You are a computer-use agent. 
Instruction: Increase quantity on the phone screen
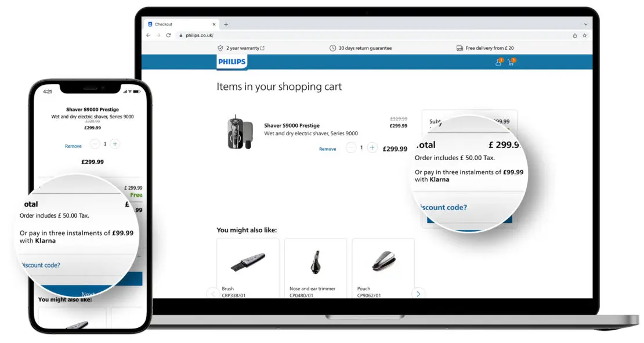(x=115, y=144)
